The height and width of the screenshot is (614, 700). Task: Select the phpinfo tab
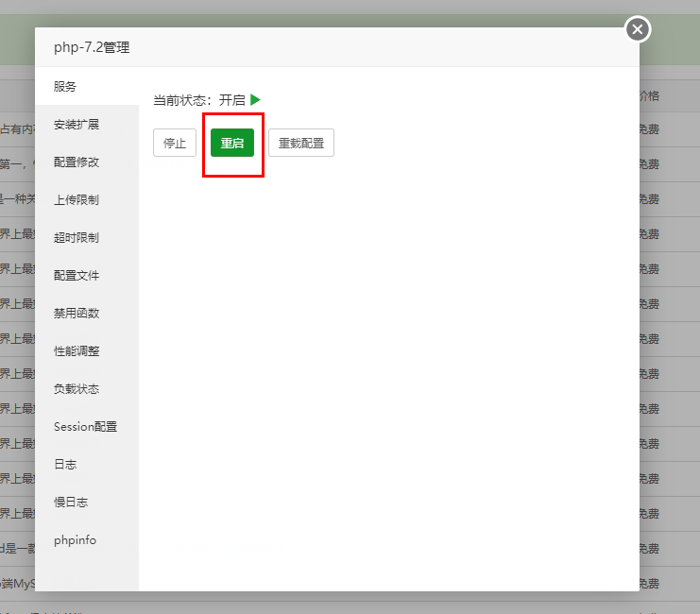75,539
